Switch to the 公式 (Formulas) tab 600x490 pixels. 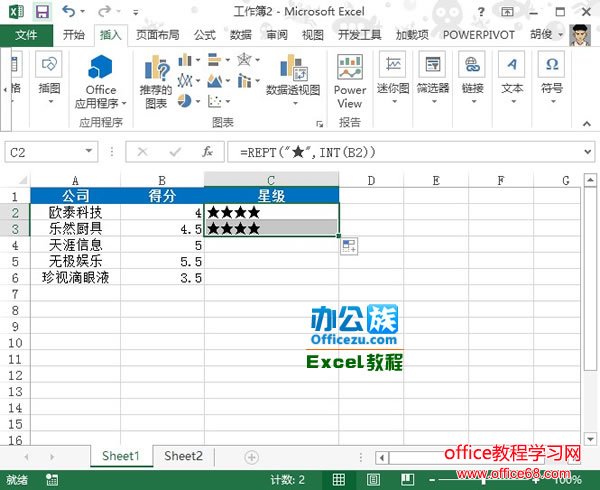pyautogui.click(x=204, y=35)
